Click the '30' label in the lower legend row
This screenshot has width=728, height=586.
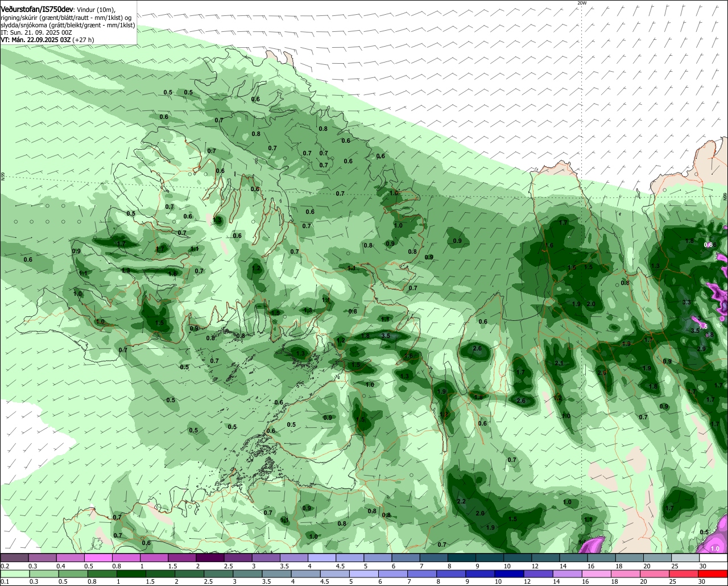(x=703, y=581)
